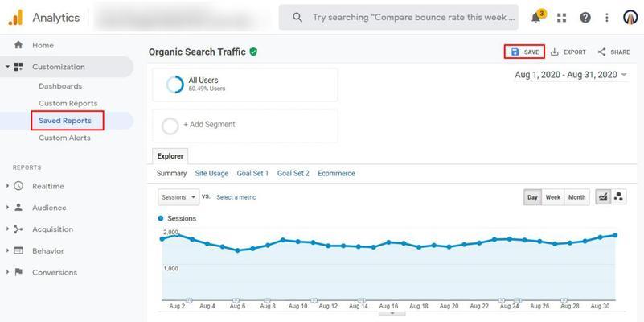644x322 pixels.
Task: Click the Organic Search Traffic title
Action: coord(197,52)
